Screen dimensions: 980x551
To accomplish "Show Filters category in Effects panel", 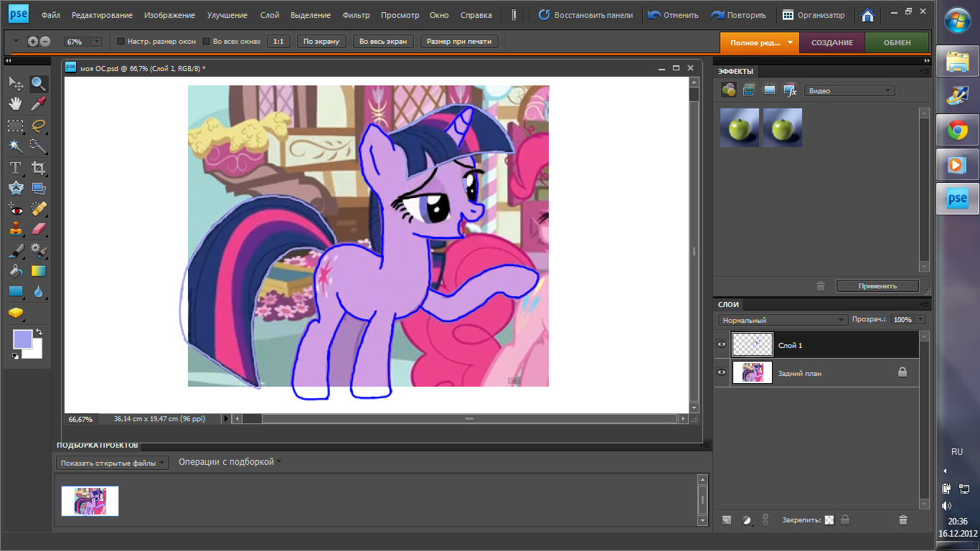I will pyautogui.click(x=728, y=90).
